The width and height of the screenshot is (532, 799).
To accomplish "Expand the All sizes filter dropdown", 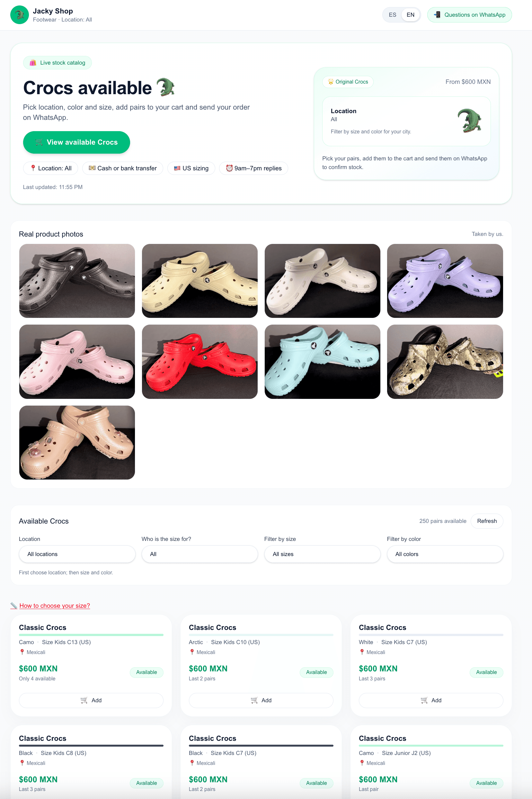I will coord(322,554).
